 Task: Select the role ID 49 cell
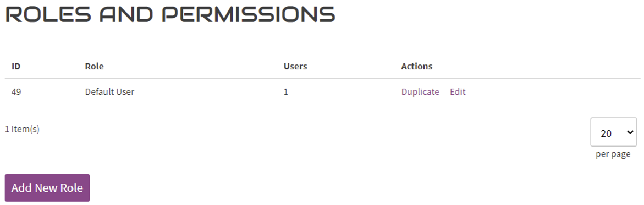16,92
